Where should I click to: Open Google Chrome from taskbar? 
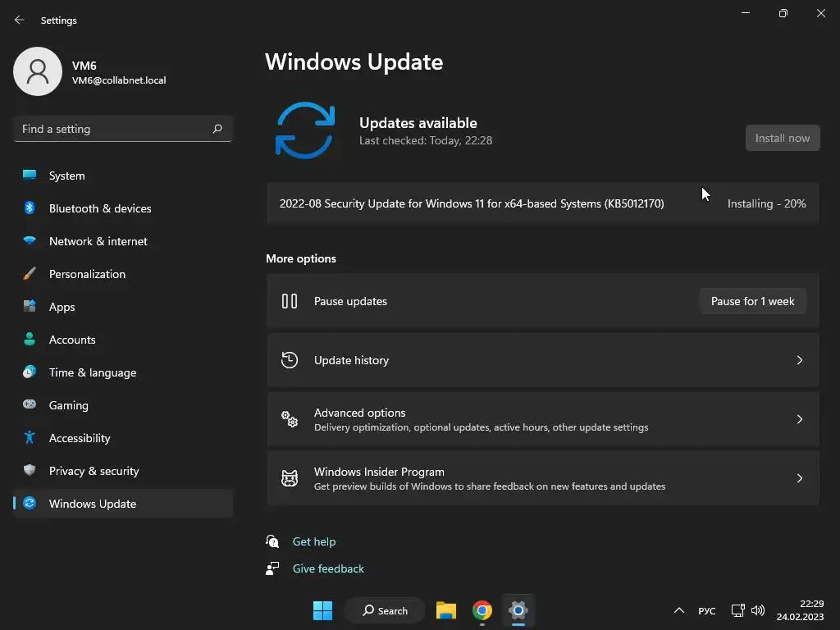[482, 610]
